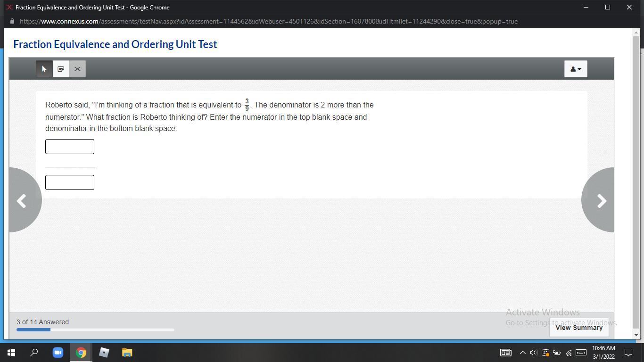Click the numerator input box
Image resolution: width=644 pixels, height=362 pixels.
point(70,147)
